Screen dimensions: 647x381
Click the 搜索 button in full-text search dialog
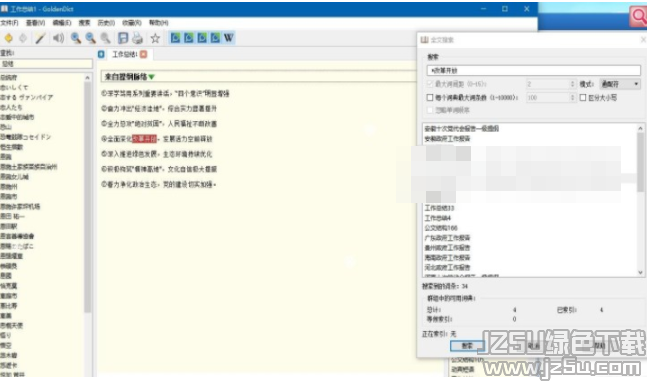(x=467, y=346)
